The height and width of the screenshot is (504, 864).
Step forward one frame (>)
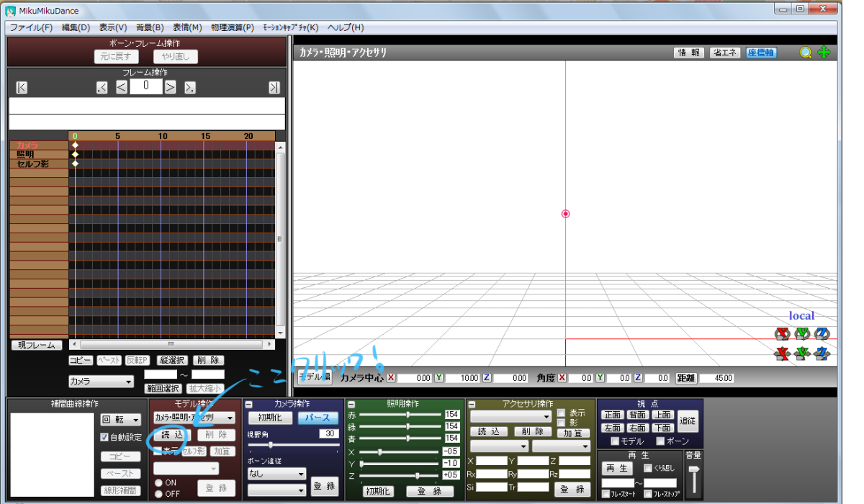(x=171, y=87)
